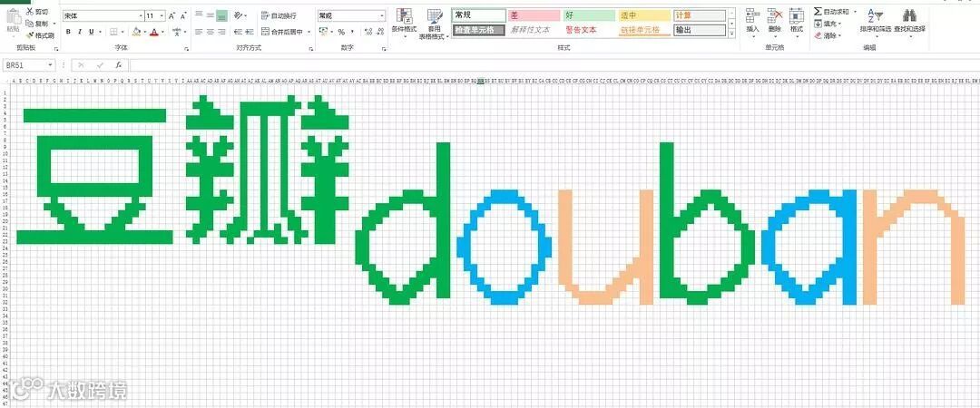Toggle the highlighted bottom align button
Screen dimensions: 980x408
221,15
